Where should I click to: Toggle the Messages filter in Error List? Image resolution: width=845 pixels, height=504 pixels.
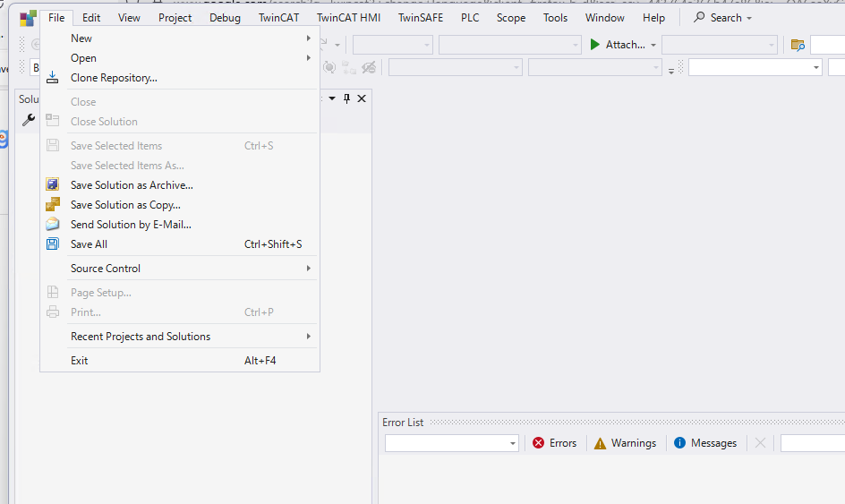(704, 443)
